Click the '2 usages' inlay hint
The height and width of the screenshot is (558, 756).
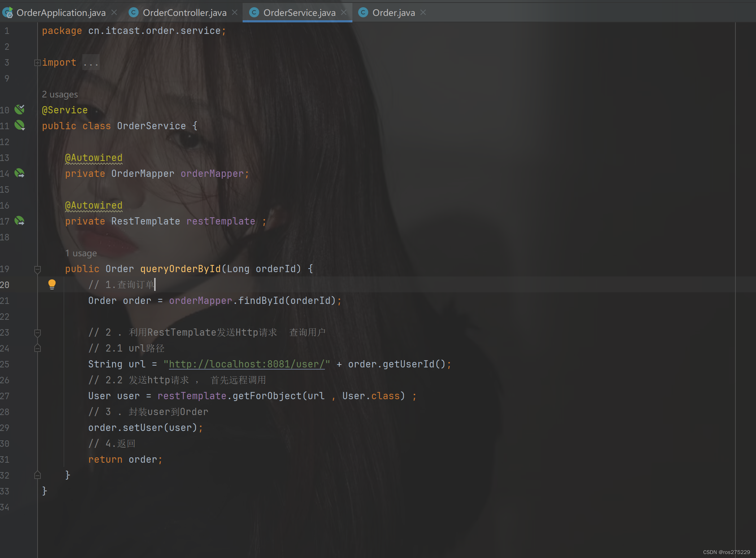(x=60, y=95)
